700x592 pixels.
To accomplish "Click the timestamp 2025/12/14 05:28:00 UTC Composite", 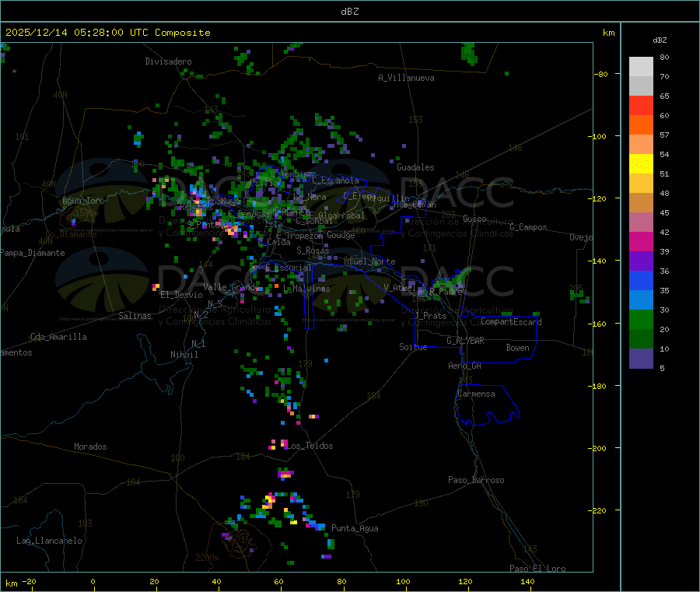I will pos(107,33).
